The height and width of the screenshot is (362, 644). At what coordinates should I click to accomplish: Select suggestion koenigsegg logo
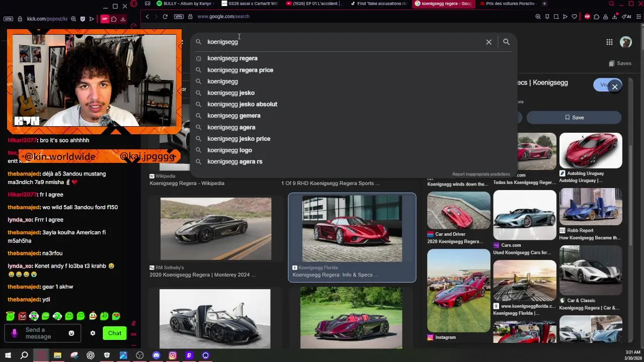pos(229,150)
